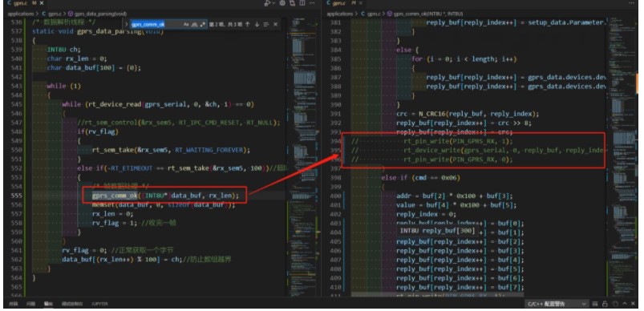
Task: Go to previous match in find widget
Action: pos(247,24)
